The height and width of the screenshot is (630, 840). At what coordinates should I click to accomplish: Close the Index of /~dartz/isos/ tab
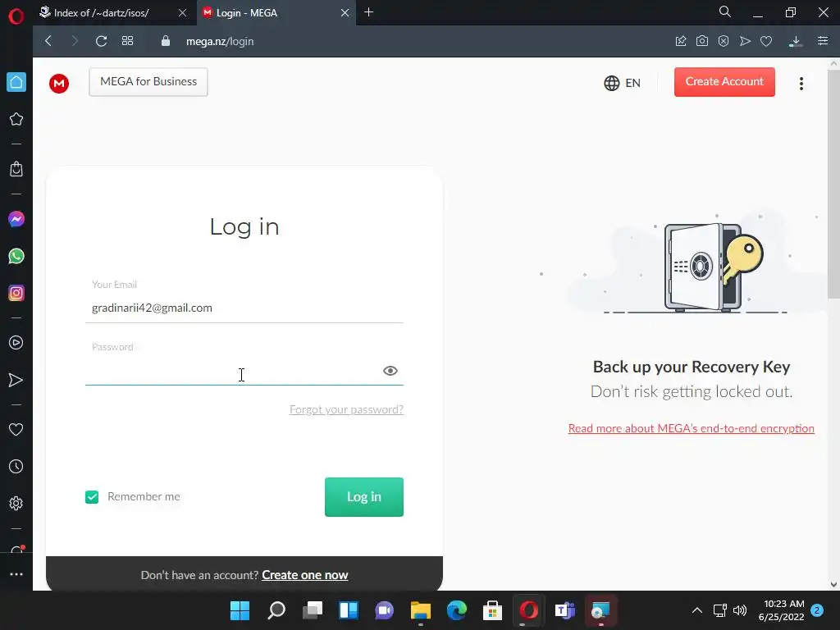[x=182, y=13]
